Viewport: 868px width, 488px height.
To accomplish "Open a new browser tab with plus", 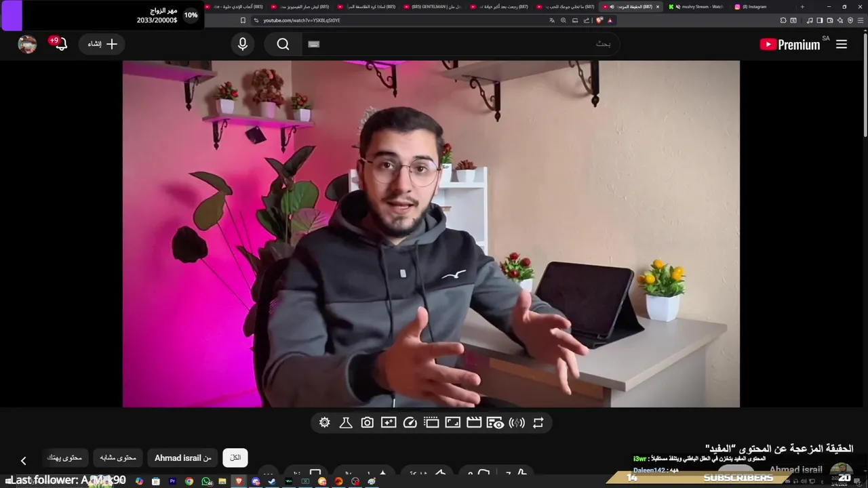I will click(x=802, y=7).
